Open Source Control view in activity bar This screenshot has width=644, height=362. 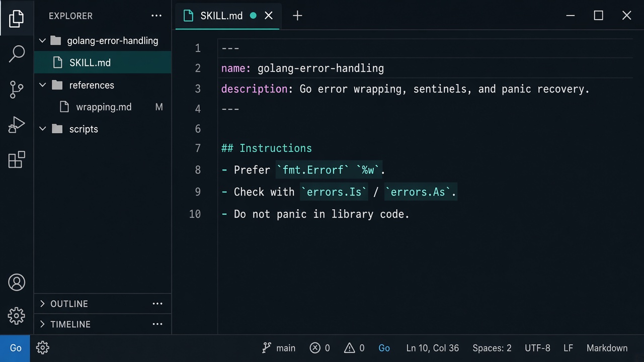(x=17, y=89)
